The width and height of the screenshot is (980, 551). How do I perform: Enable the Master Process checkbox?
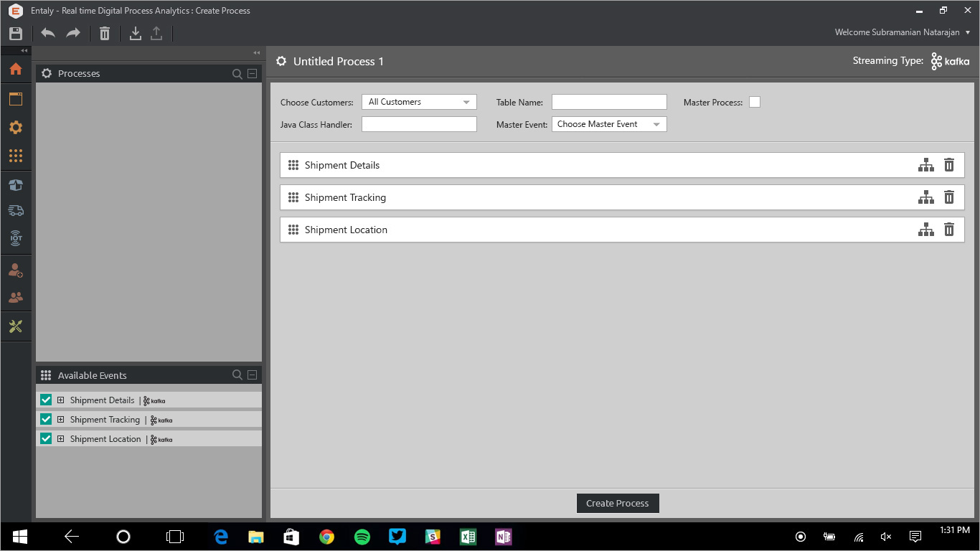[x=755, y=102]
